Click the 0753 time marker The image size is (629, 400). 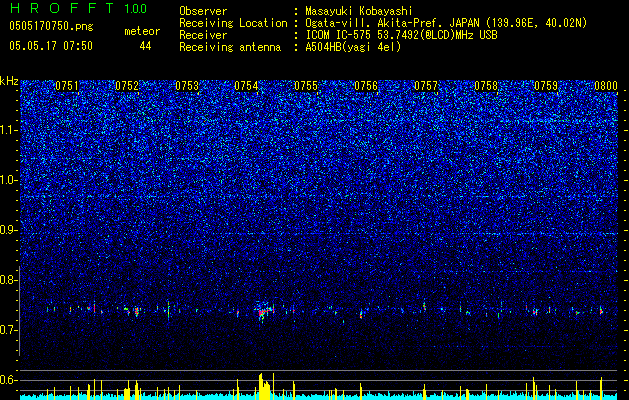point(187,86)
